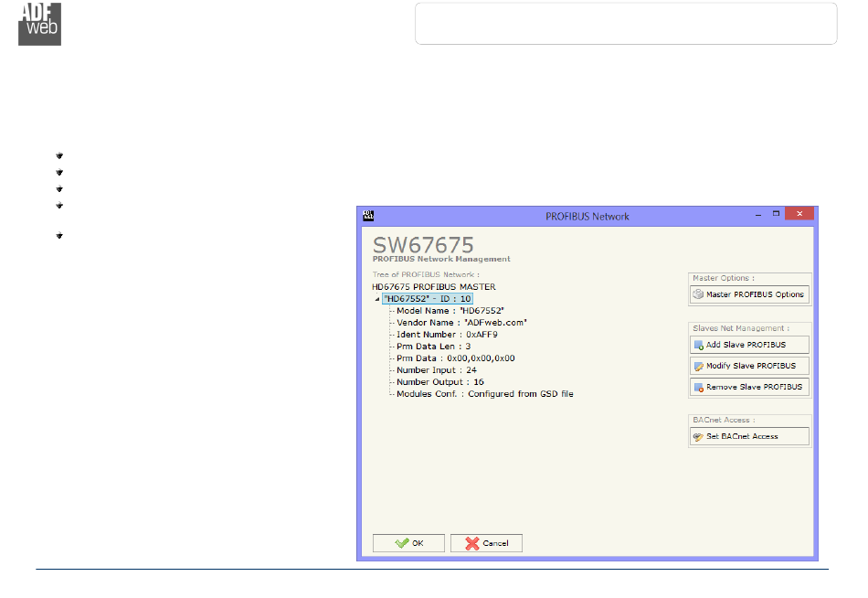
Task: Maximize the PROFIBUS Network window
Action: click(776, 214)
